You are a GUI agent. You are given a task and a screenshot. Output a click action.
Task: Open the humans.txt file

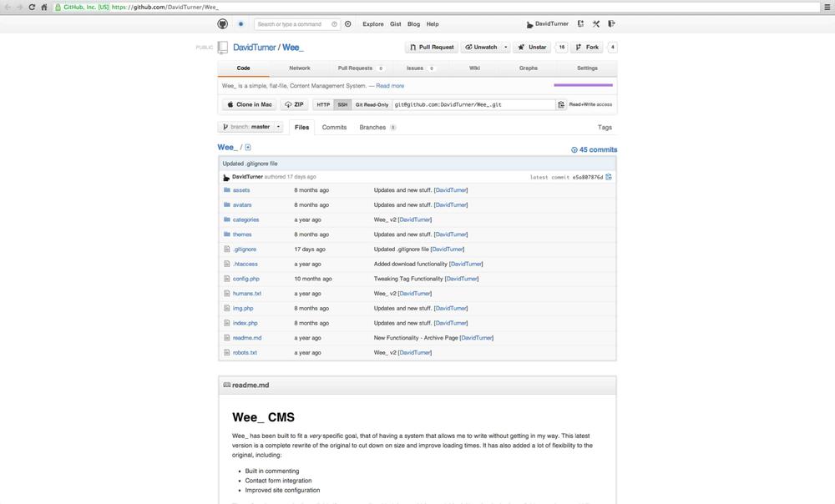click(247, 293)
